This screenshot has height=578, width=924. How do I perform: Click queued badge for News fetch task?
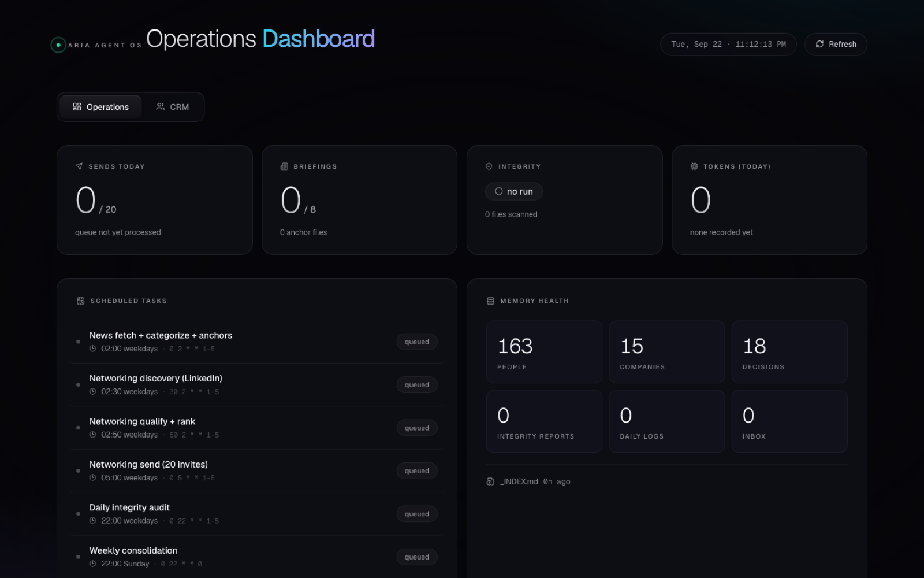pos(417,342)
